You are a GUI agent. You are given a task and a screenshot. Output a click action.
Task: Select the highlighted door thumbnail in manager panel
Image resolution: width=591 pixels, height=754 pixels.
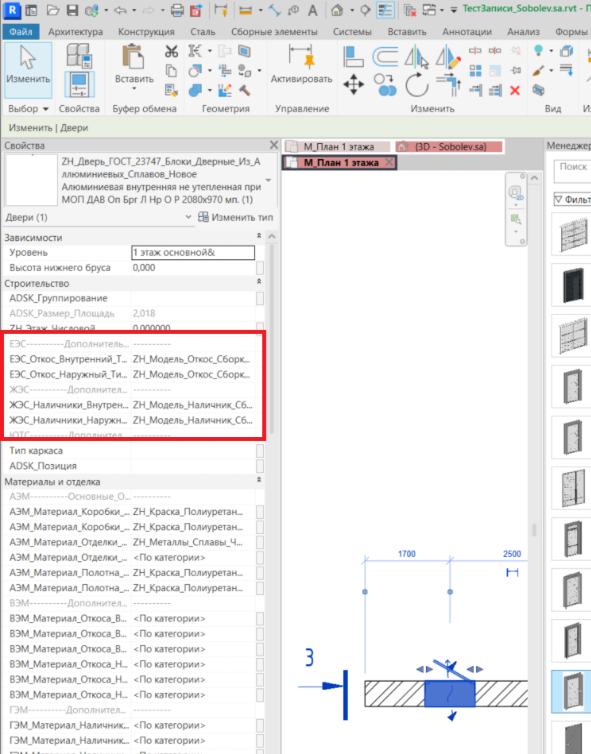pos(572,691)
